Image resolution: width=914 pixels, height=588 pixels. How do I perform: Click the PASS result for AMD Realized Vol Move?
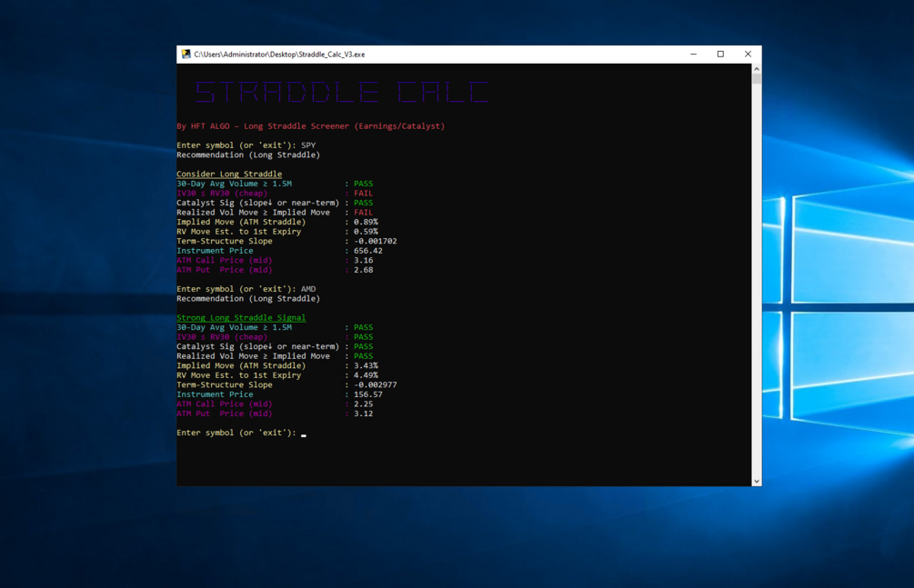click(363, 356)
